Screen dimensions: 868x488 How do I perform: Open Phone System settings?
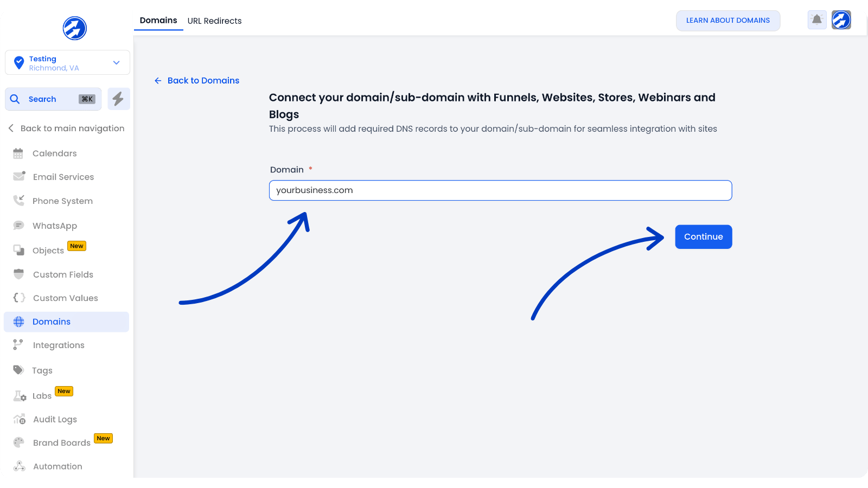pyautogui.click(x=18, y=201)
